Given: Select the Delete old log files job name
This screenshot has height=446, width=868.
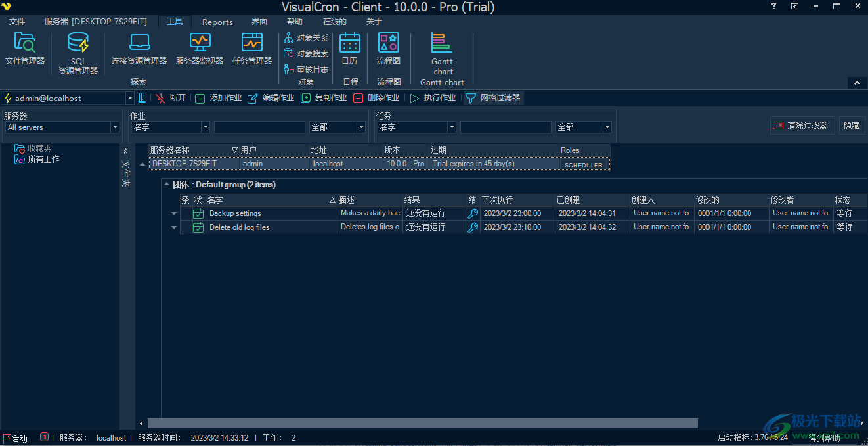Looking at the screenshot, I should (x=240, y=227).
